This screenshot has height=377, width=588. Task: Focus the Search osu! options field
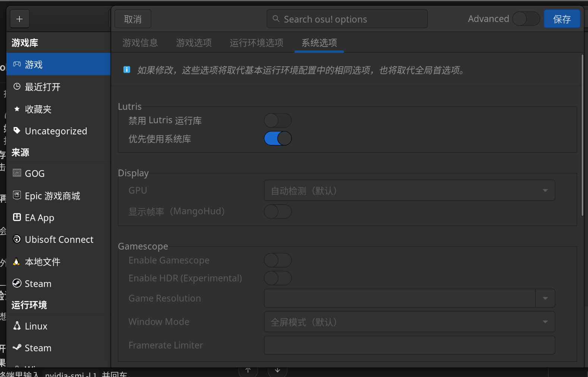(347, 19)
